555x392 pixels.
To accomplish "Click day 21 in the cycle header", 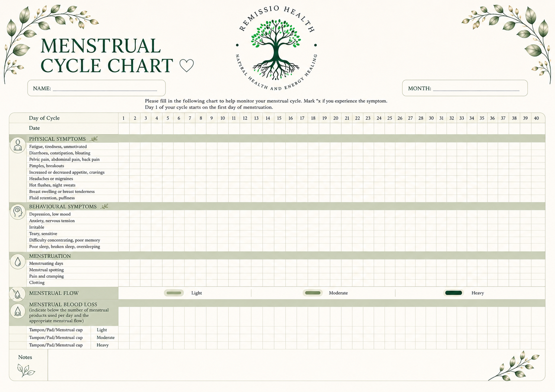I will [347, 118].
